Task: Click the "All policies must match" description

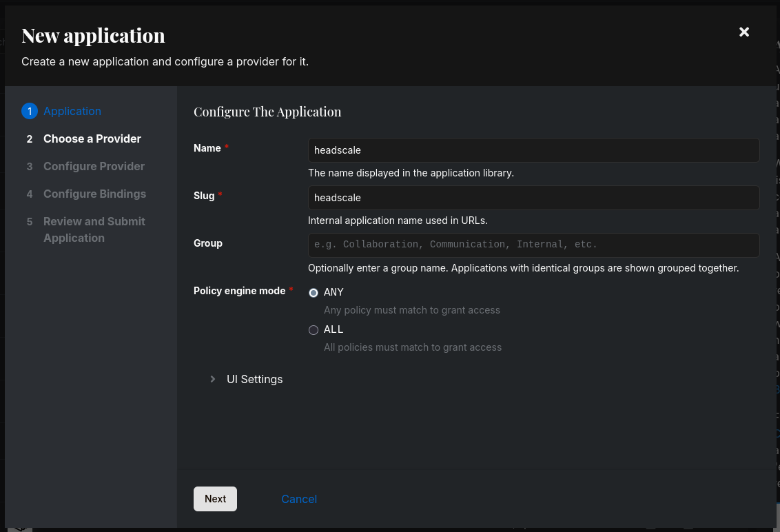Action: [413, 347]
